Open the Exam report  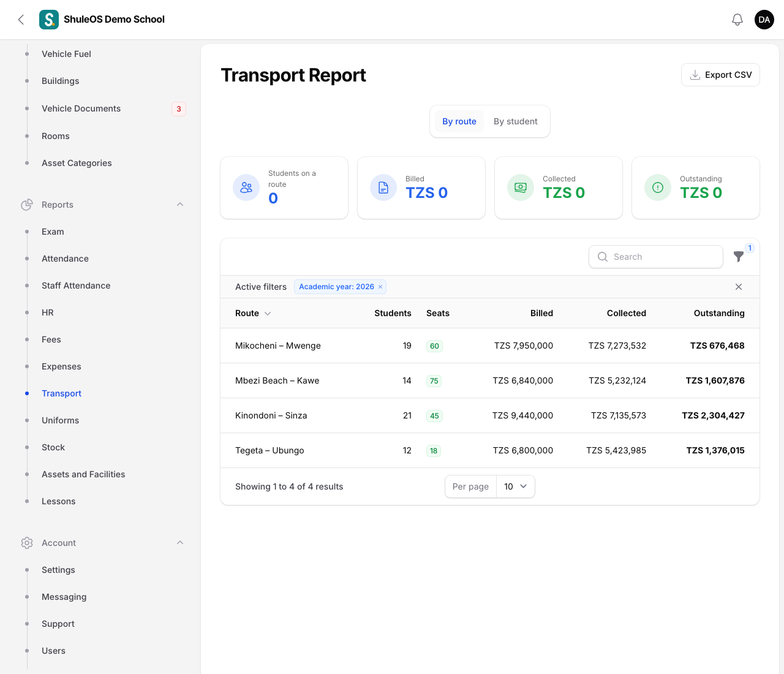point(53,232)
